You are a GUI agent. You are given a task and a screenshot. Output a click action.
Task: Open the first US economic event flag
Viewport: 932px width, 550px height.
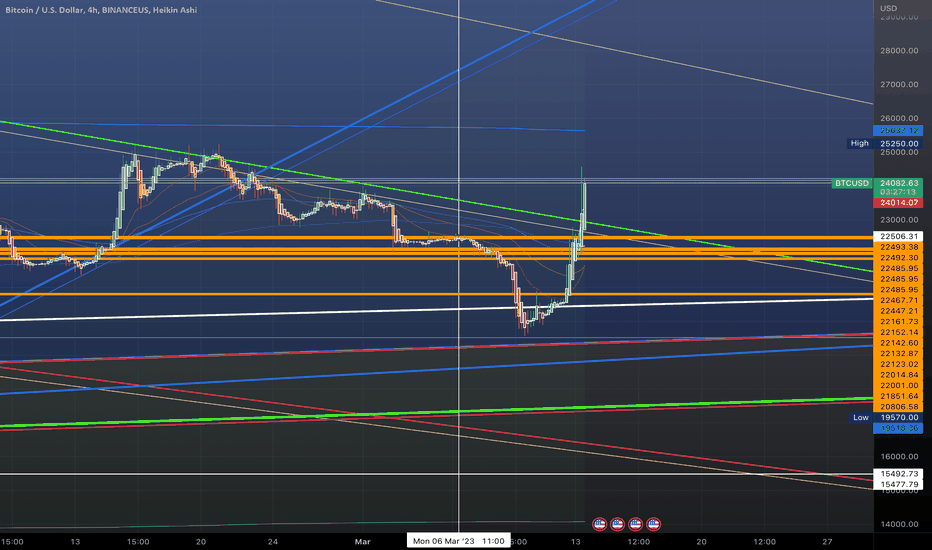pyautogui.click(x=599, y=524)
